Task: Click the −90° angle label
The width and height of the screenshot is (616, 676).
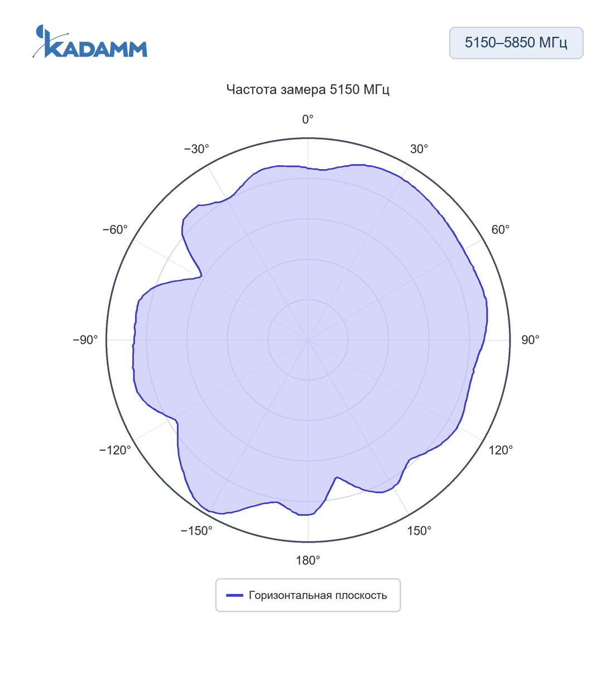Action: pyautogui.click(x=85, y=340)
